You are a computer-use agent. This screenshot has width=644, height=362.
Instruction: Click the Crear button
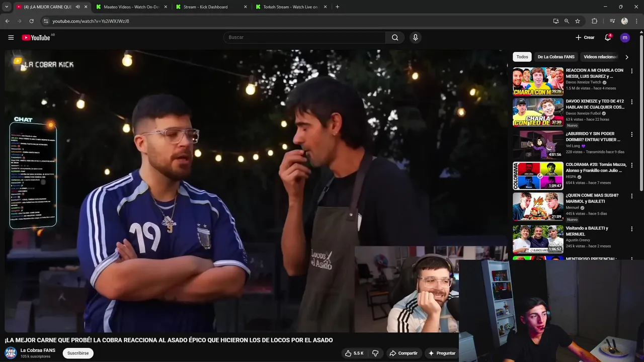pos(585,37)
